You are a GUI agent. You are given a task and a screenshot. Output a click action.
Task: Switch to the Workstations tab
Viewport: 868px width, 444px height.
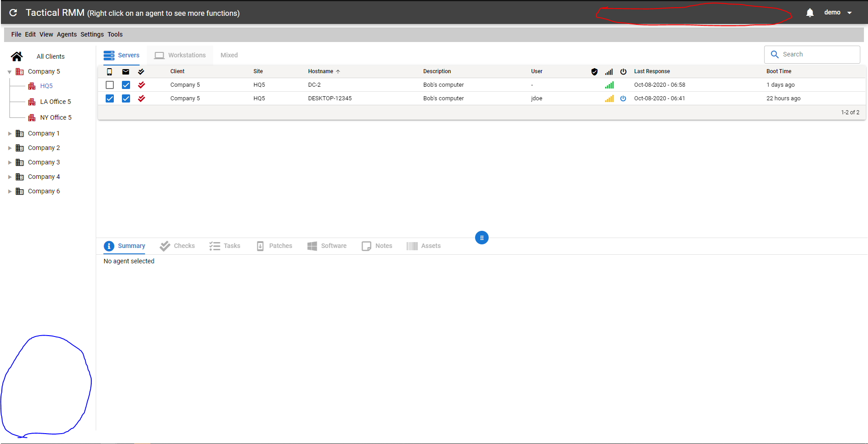(x=180, y=55)
